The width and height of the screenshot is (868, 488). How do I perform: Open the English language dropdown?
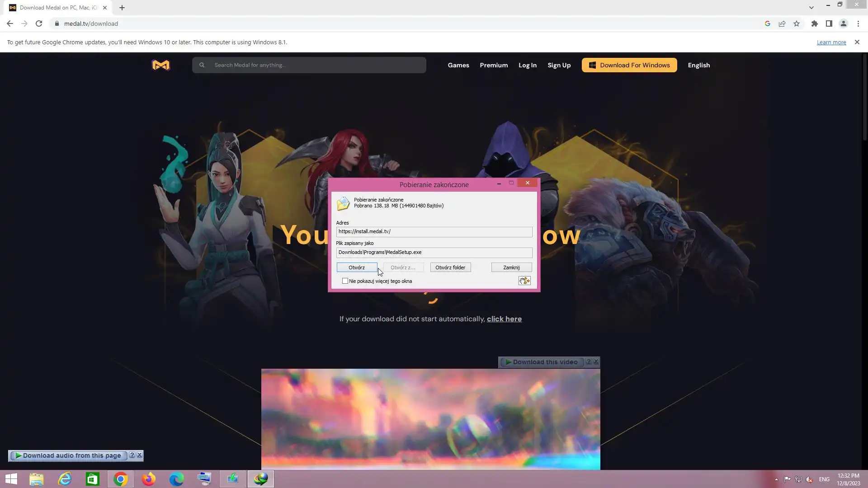coord(698,65)
